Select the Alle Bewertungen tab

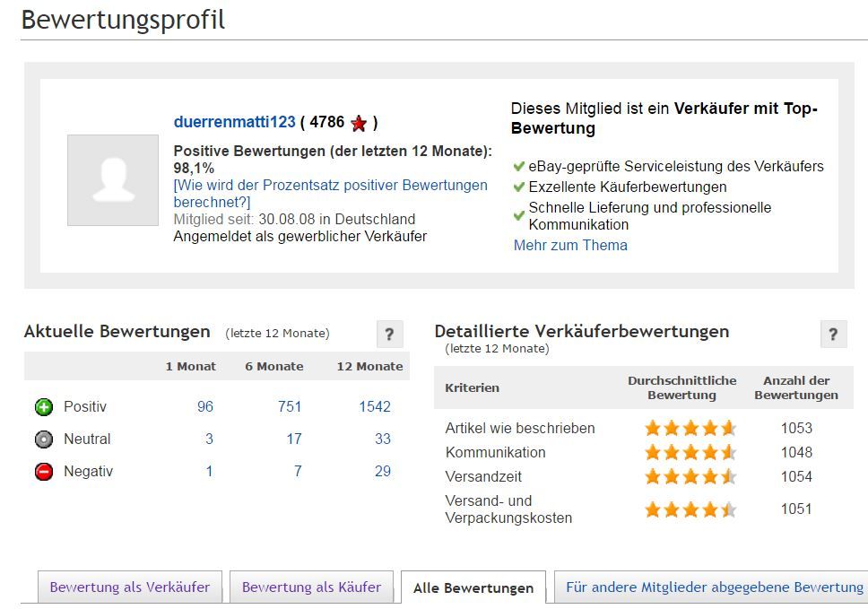click(473, 588)
